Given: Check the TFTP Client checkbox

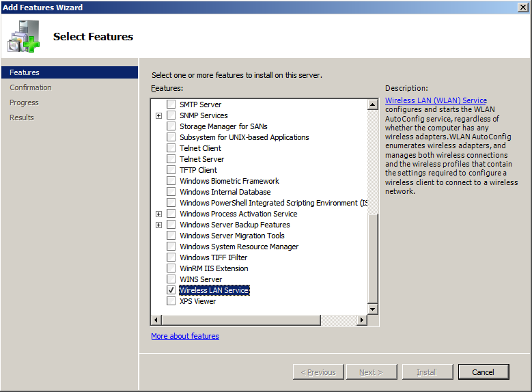Looking at the screenshot, I should click(x=171, y=170).
